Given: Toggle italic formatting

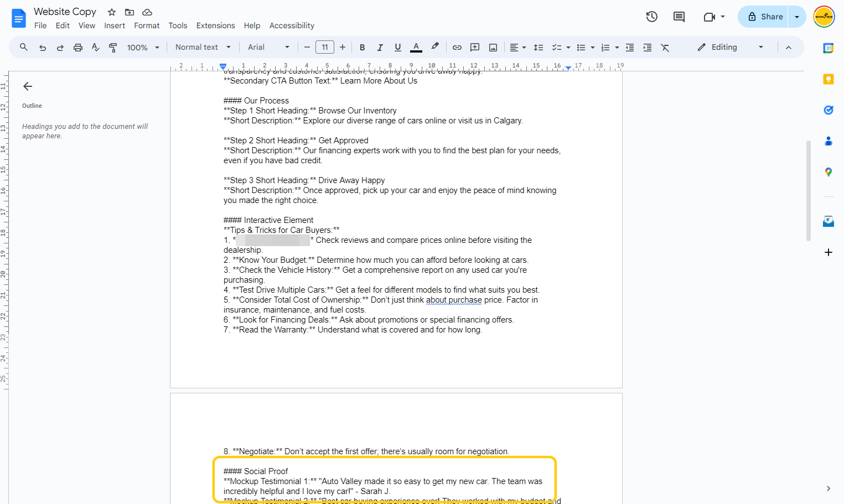Looking at the screenshot, I should (x=380, y=48).
